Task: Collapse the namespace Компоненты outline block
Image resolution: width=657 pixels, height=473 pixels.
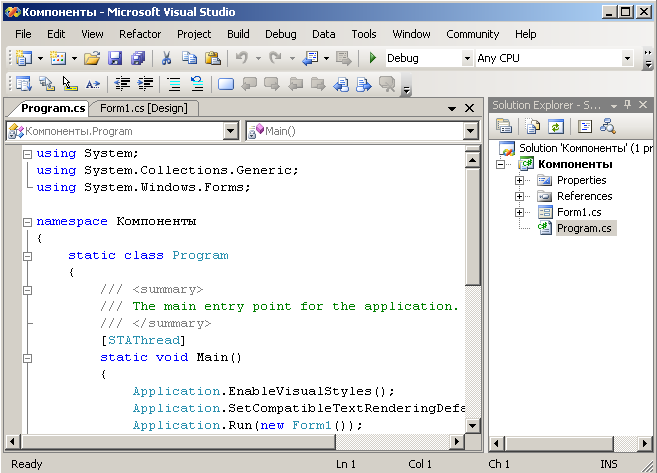Action: tap(27, 222)
